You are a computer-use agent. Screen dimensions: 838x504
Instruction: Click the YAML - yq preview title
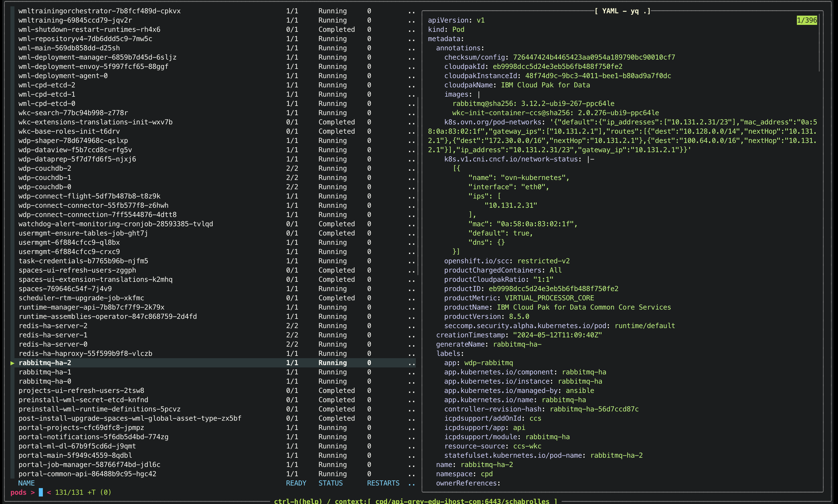click(623, 11)
